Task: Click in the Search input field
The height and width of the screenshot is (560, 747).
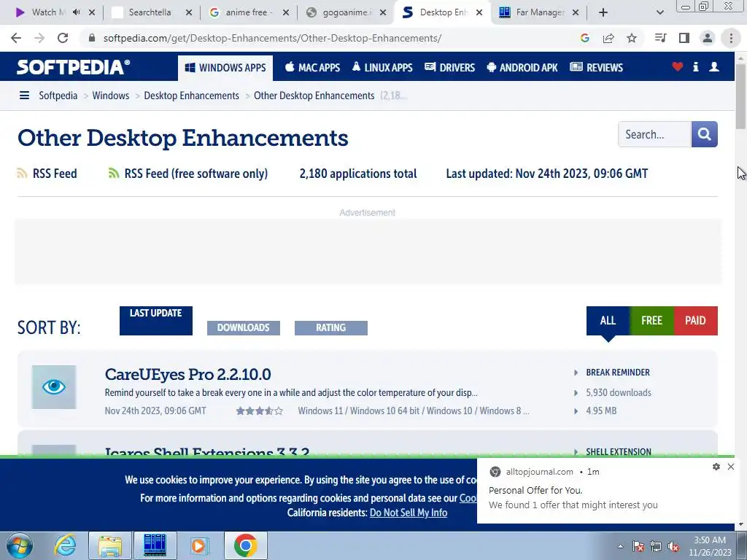Action: pyautogui.click(x=654, y=134)
